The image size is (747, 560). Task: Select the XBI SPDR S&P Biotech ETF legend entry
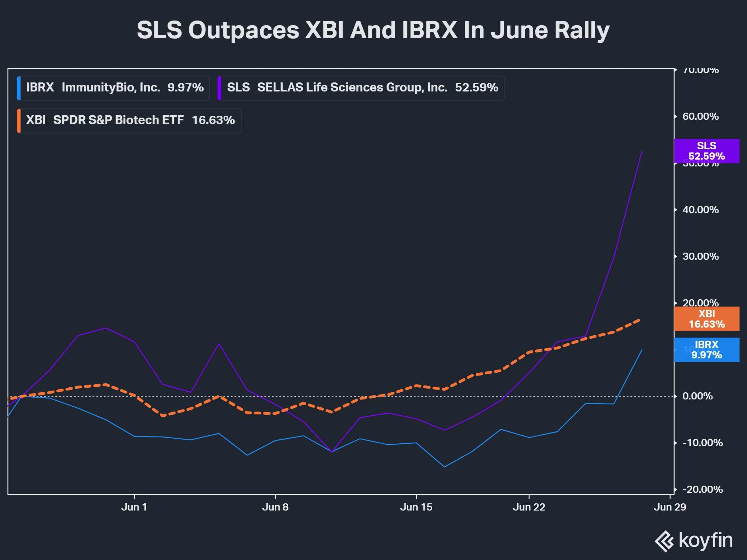[129, 120]
